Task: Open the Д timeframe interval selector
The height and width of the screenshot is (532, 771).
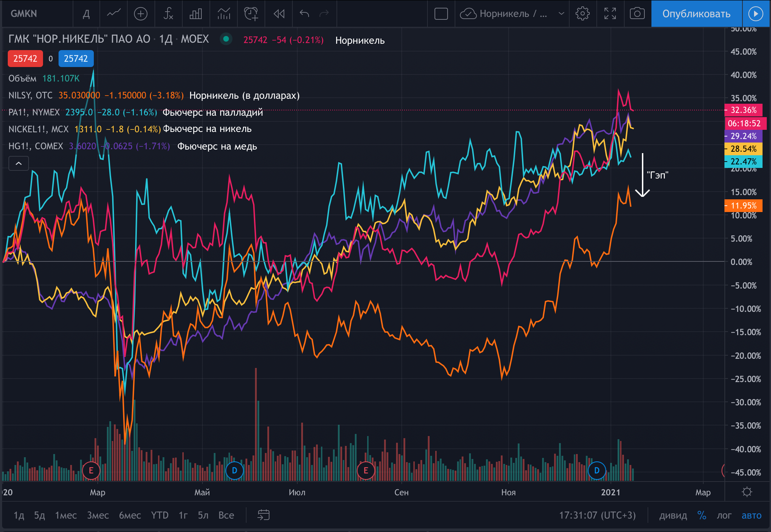Action: click(86, 14)
